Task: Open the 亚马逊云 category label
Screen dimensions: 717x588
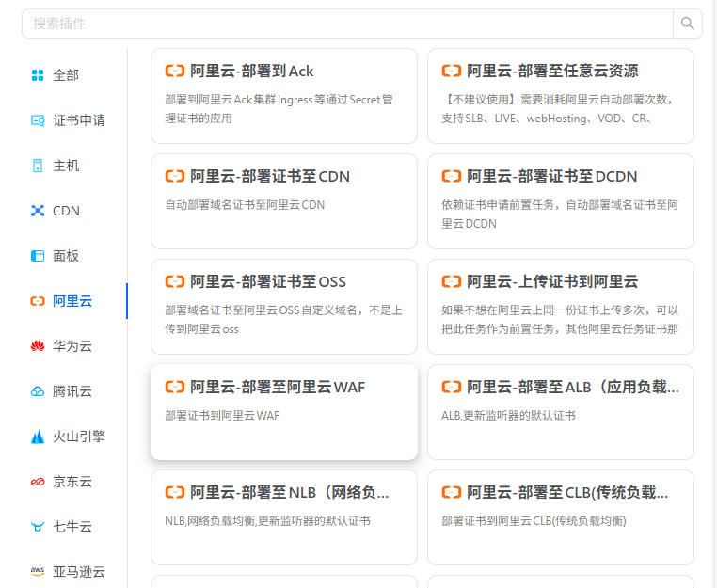Action: click(x=79, y=572)
